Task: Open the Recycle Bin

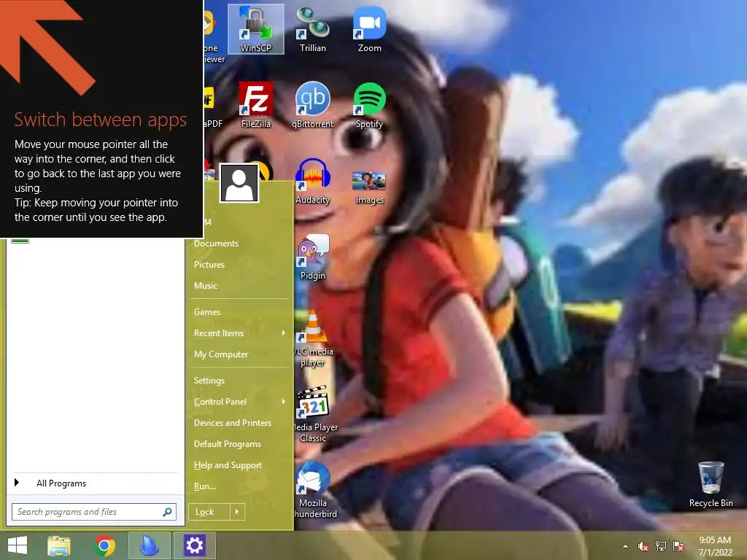Action: [x=711, y=484]
